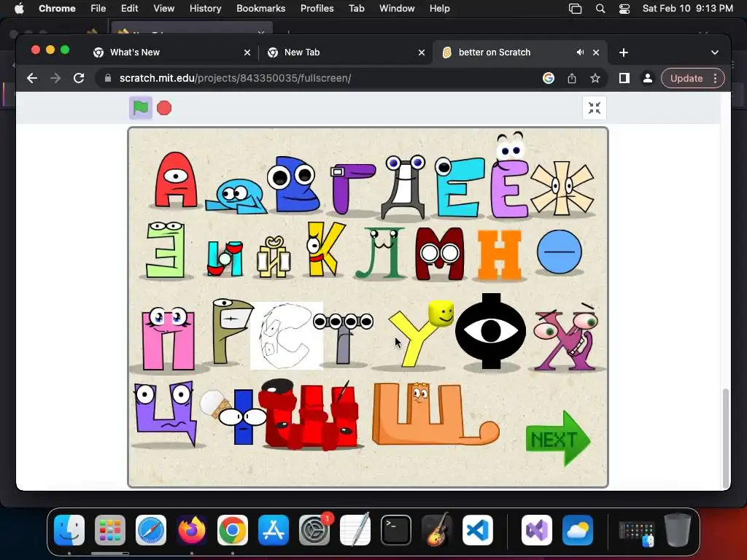The width and height of the screenshot is (747, 560).
Task: Select the orange Щ character
Action: click(435, 414)
